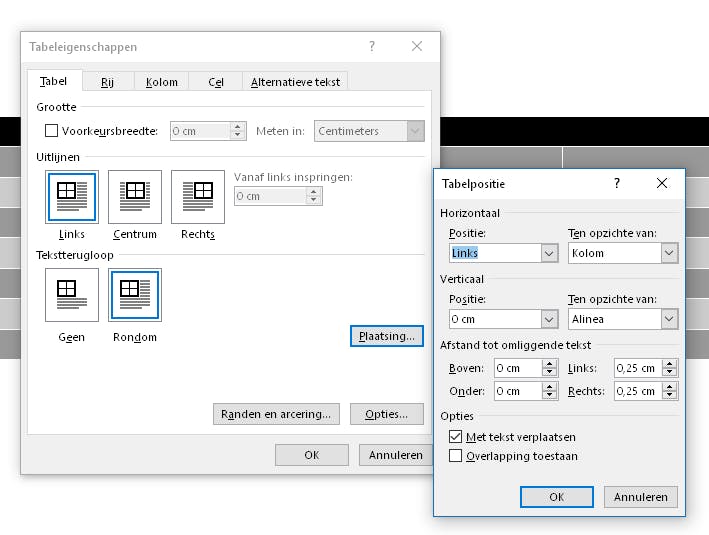Tick the Voorkeursbreedte checkbox

52,131
